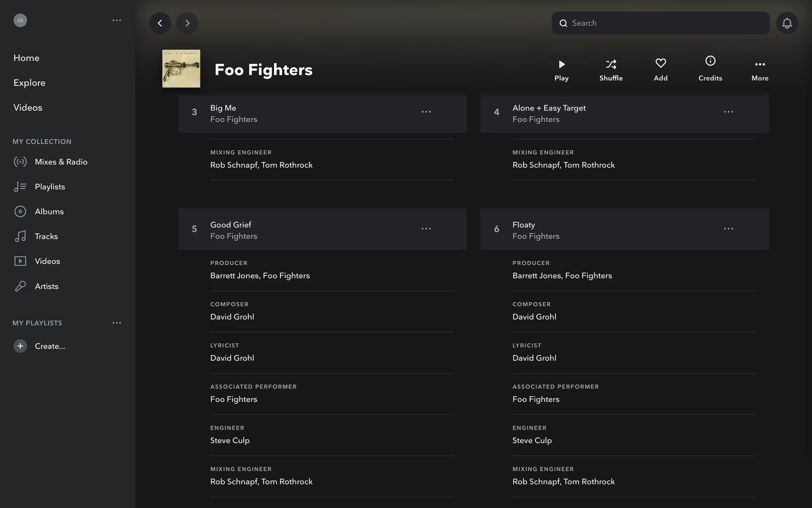The height and width of the screenshot is (508, 812).
Task: Open the Playlists collection
Action: (50, 187)
